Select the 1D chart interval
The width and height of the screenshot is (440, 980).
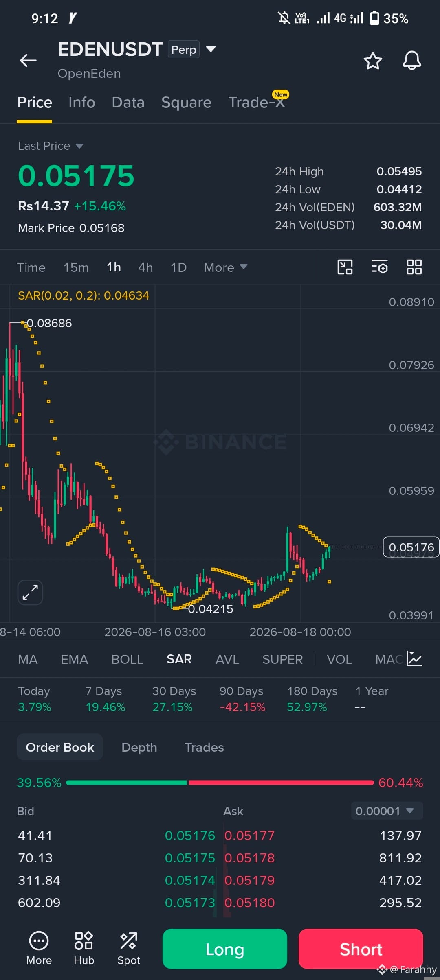178,267
